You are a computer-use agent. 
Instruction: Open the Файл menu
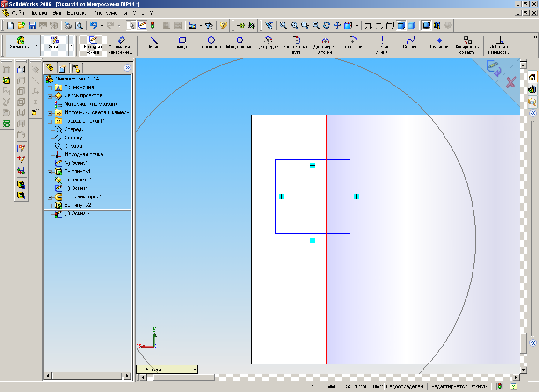(x=18, y=13)
